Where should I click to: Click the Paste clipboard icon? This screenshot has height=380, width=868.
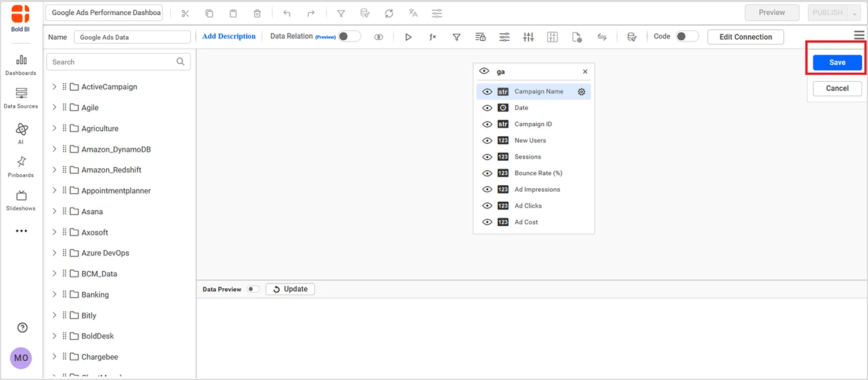point(233,13)
